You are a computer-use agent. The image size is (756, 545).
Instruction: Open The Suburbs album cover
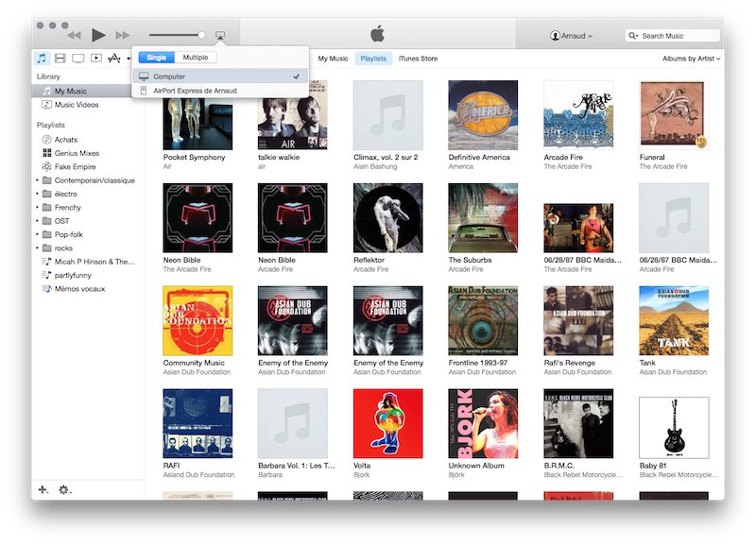tap(483, 218)
